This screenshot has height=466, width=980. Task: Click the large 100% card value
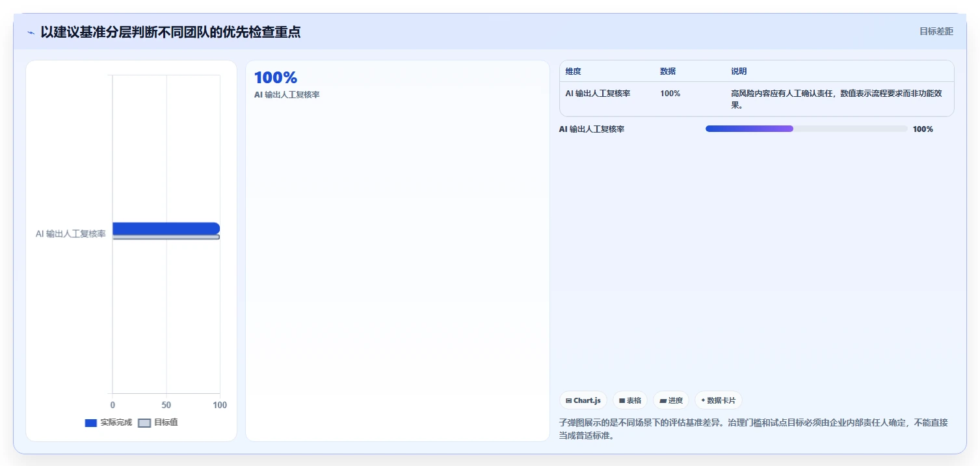point(276,78)
